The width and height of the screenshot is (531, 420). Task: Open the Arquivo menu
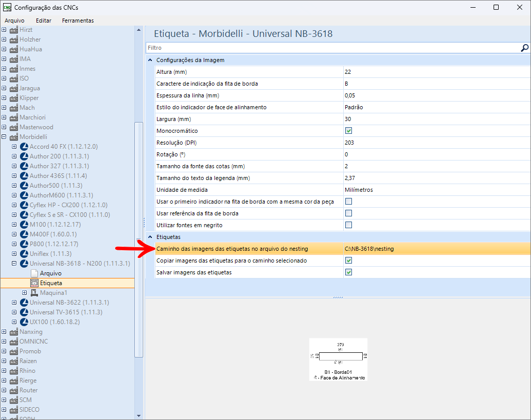click(x=14, y=21)
